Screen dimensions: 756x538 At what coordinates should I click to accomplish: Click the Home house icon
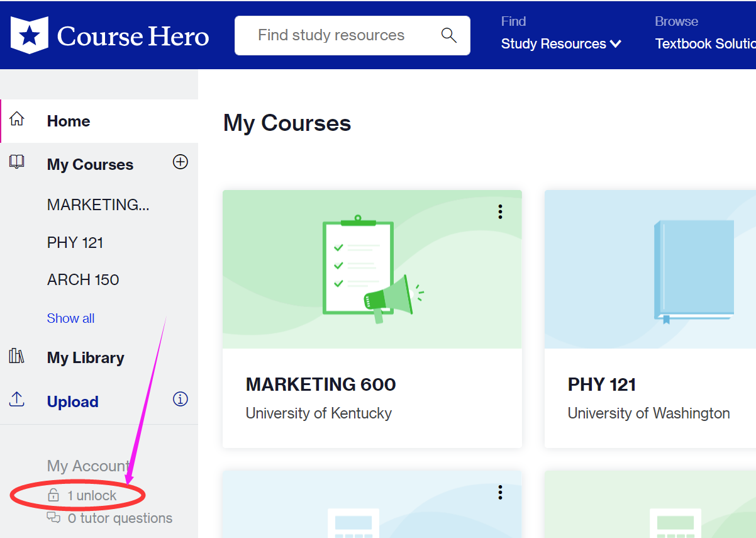[17, 119]
